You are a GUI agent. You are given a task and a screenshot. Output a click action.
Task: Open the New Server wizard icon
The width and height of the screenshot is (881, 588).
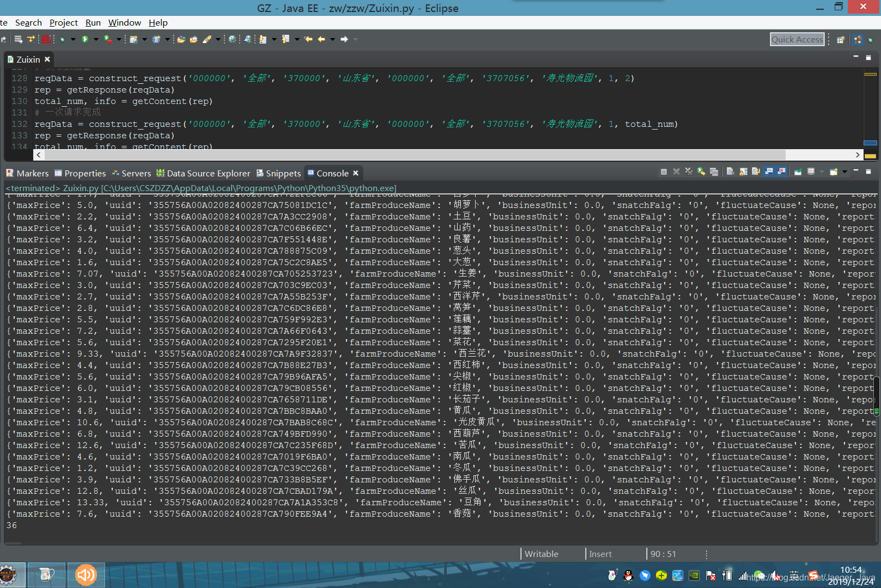pyautogui.click(x=133, y=39)
